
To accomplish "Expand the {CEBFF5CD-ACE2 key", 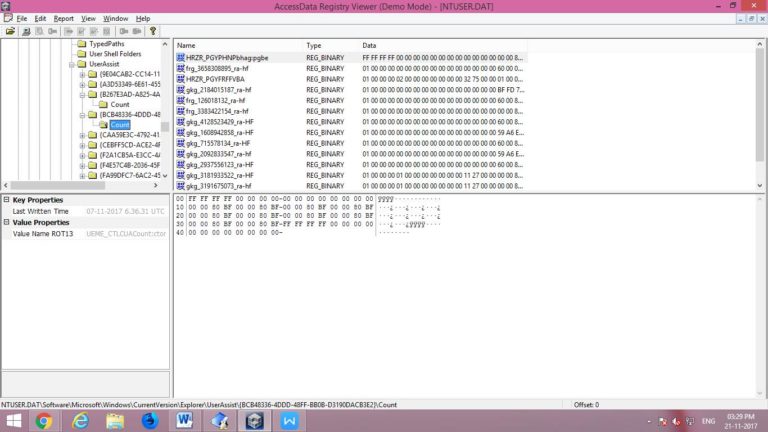I will pyautogui.click(x=82, y=145).
